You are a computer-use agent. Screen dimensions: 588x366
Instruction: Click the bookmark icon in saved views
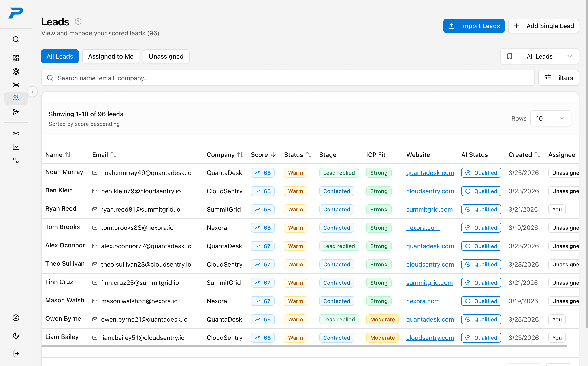(510, 56)
